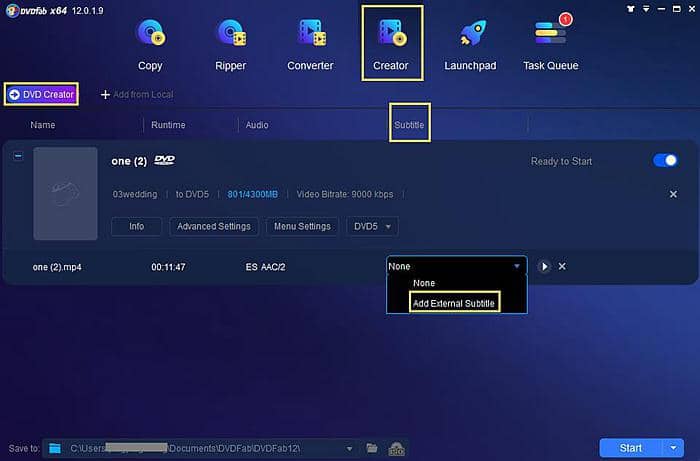Click the Runtime column header
Screen dimensions: 700x461
(168, 125)
